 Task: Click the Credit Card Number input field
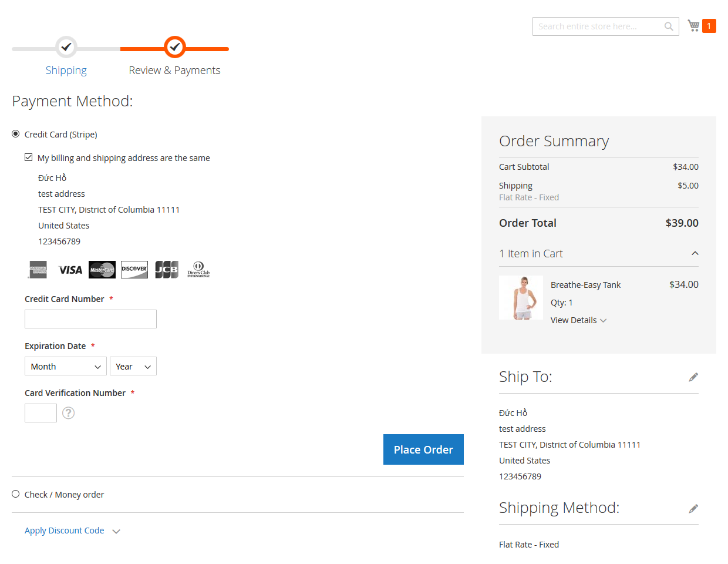tap(90, 318)
